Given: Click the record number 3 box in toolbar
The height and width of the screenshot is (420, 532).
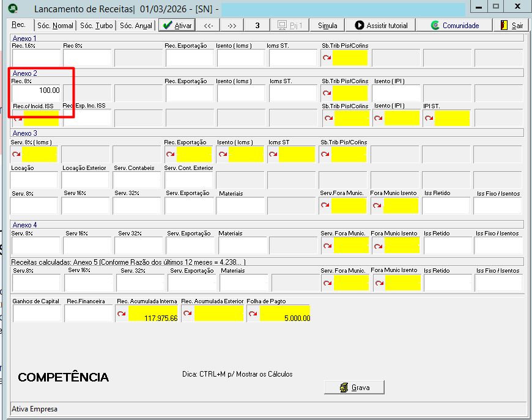Looking at the screenshot, I should (x=257, y=26).
